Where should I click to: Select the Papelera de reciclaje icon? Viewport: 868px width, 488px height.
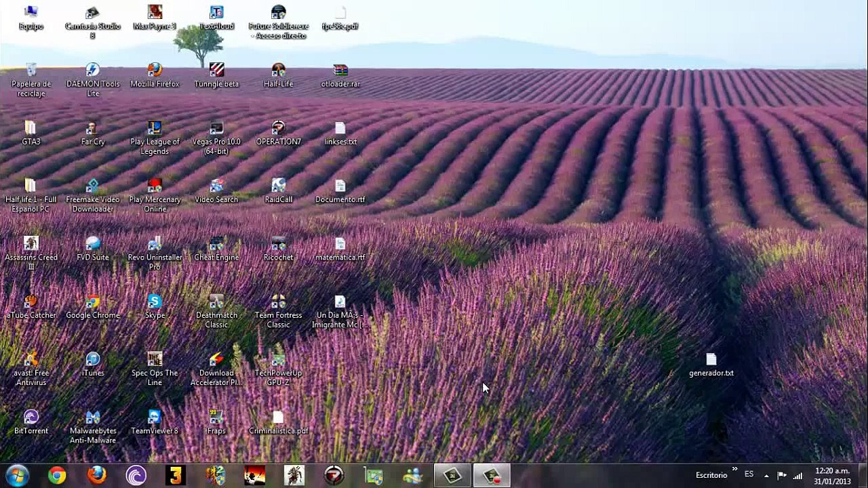pyautogui.click(x=31, y=80)
